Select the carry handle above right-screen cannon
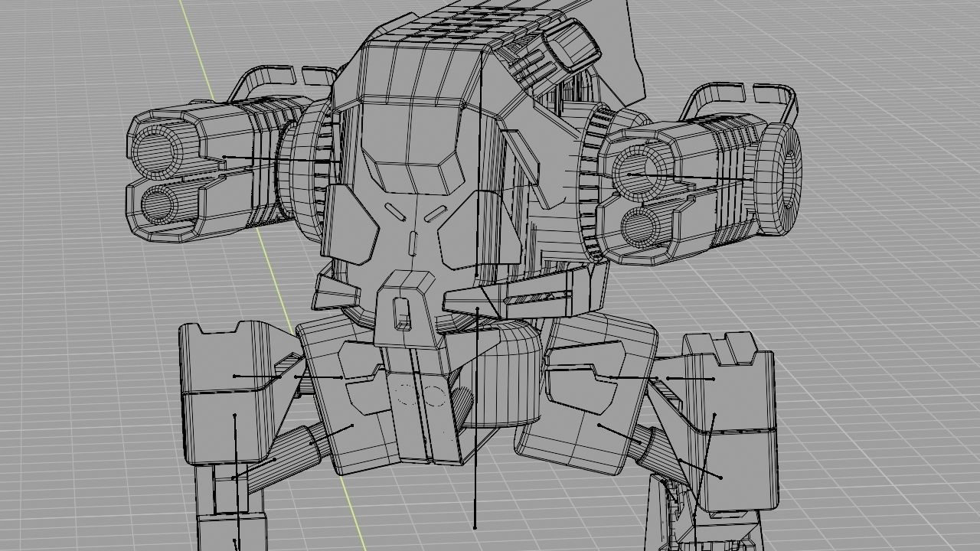Image resolution: width=980 pixels, height=551 pixels. [738, 102]
